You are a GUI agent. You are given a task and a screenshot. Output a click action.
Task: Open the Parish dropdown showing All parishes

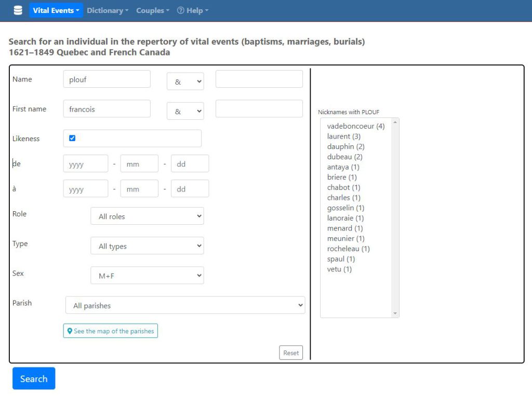(185, 305)
